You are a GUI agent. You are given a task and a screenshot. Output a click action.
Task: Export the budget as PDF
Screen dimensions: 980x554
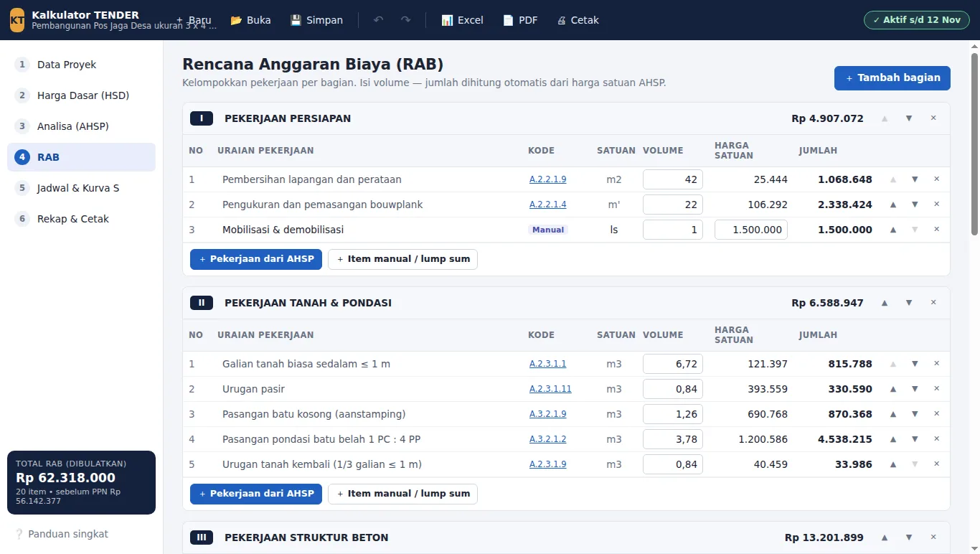pyautogui.click(x=520, y=20)
